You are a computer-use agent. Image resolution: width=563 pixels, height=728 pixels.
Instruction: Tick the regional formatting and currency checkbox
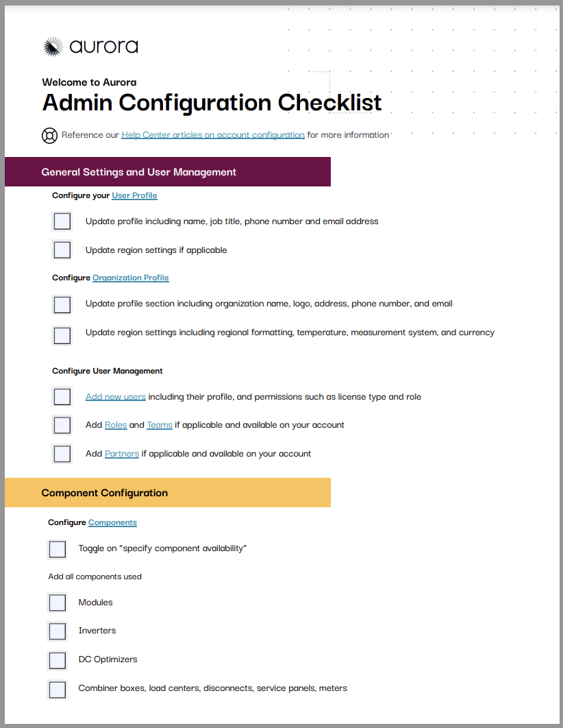62,335
